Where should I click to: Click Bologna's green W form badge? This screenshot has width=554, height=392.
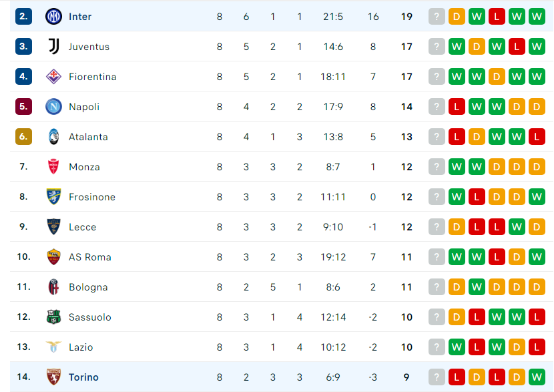pos(477,287)
